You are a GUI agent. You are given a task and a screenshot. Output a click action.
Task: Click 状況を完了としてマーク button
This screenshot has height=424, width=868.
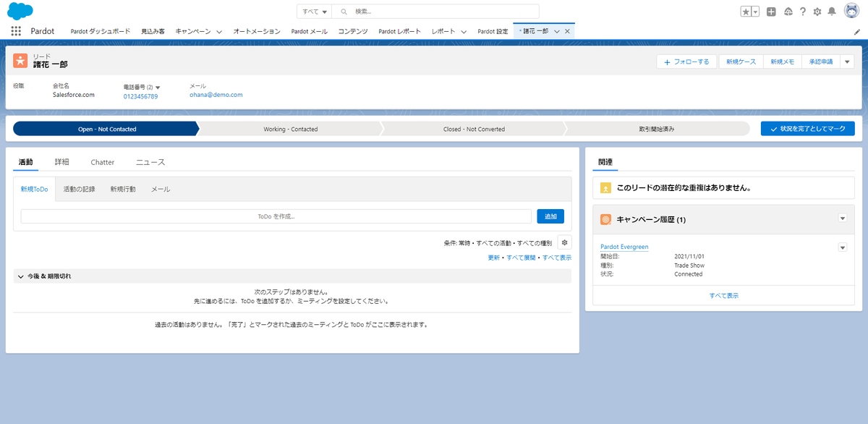pos(808,129)
